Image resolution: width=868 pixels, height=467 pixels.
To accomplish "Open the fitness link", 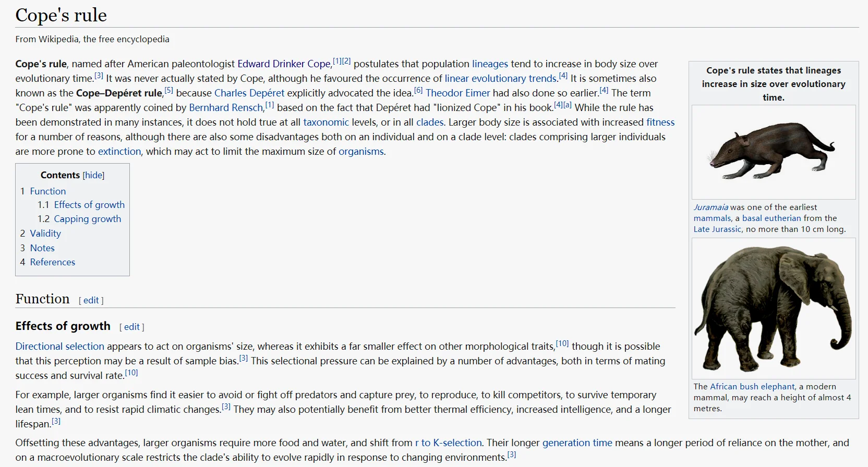I will tap(660, 122).
